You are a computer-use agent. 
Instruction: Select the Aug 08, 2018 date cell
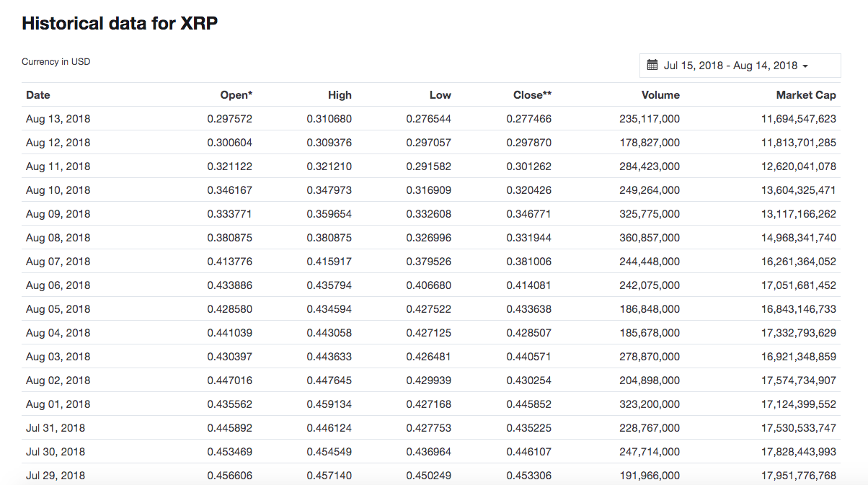click(x=58, y=238)
